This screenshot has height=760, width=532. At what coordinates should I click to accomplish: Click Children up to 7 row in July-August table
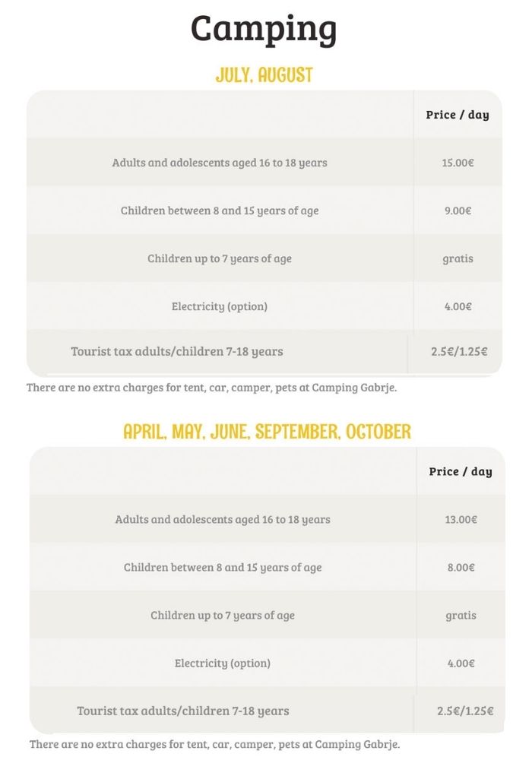[220, 258]
